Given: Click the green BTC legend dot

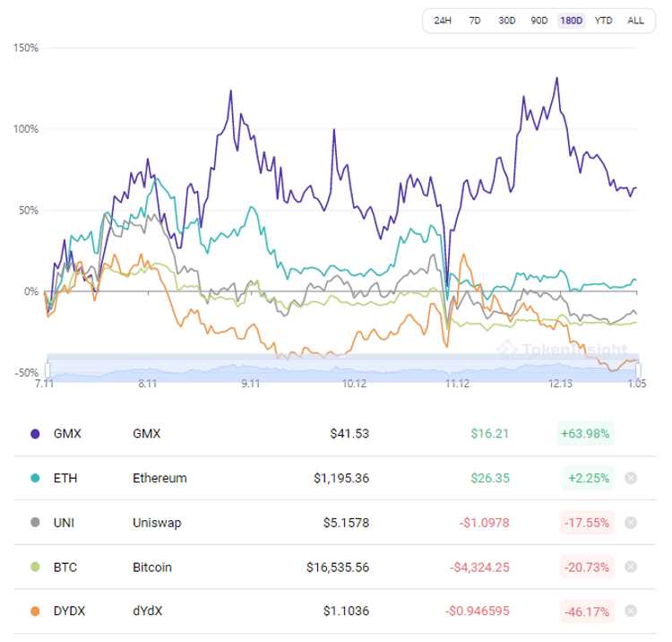Looking at the screenshot, I should (35, 567).
